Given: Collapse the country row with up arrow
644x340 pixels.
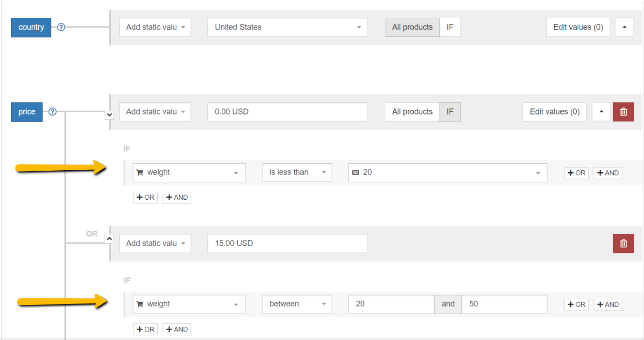Looking at the screenshot, I should coord(624,27).
